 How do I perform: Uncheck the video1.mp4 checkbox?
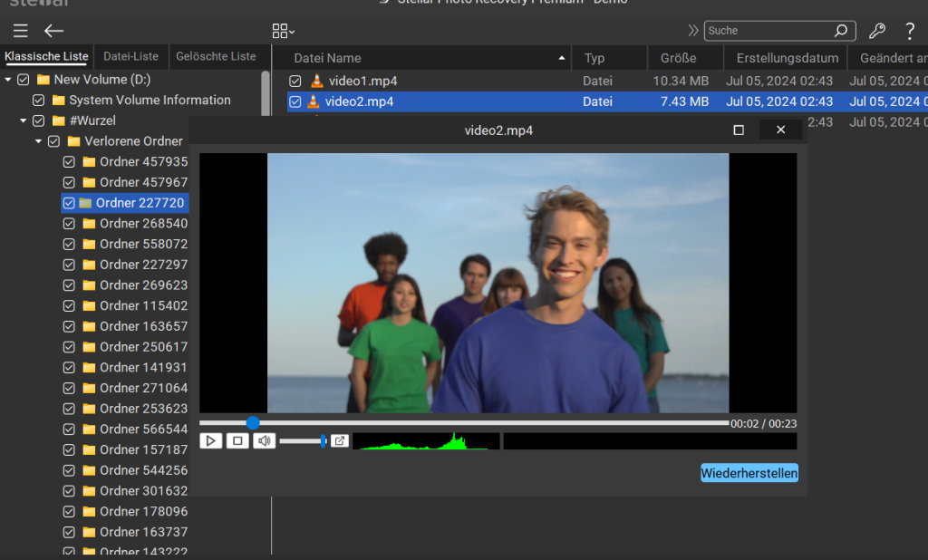295,82
